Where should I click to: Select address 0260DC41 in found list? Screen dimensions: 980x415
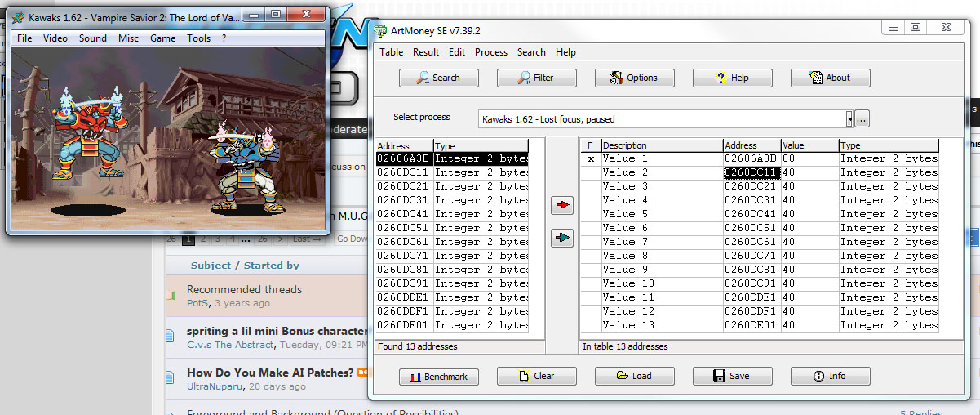[x=404, y=215]
